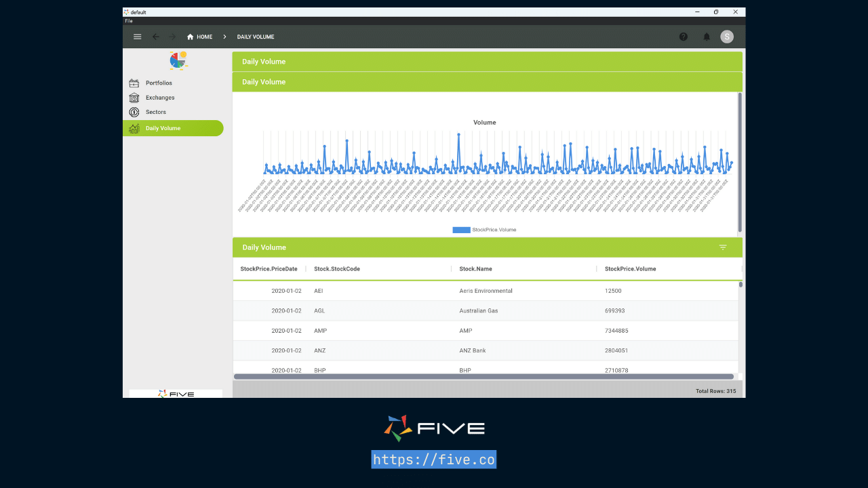The image size is (868, 488).
Task: Click the table vertical scrollbar thumb
Action: click(741, 285)
